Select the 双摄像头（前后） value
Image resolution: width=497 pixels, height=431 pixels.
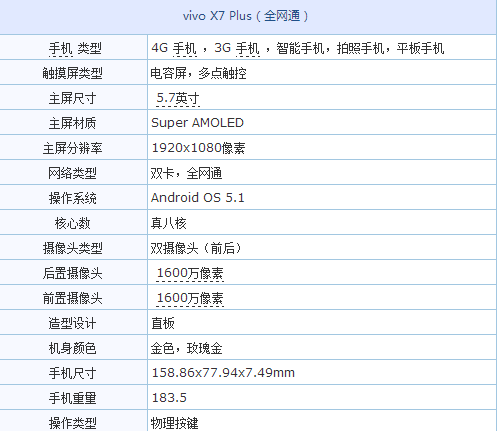[196, 248]
